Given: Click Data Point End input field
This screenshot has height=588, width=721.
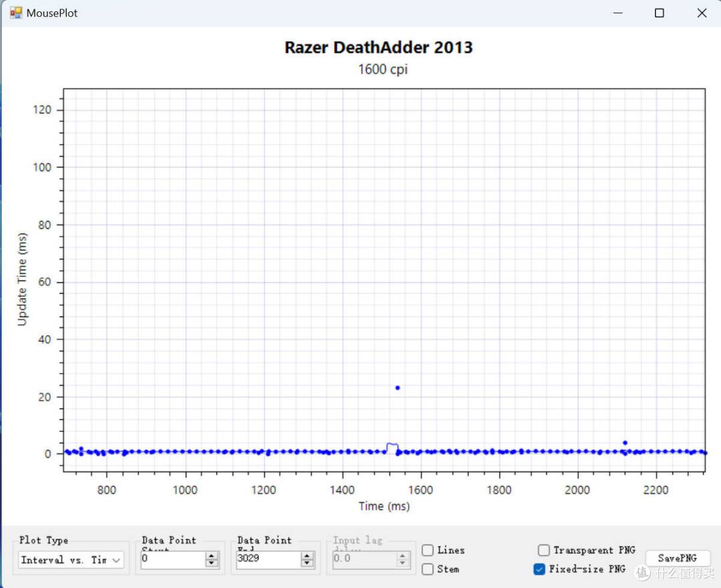Looking at the screenshot, I should [x=268, y=559].
